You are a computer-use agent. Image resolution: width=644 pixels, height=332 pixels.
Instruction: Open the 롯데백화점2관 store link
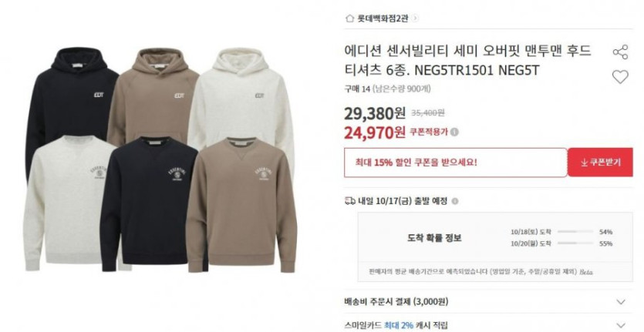(x=383, y=18)
